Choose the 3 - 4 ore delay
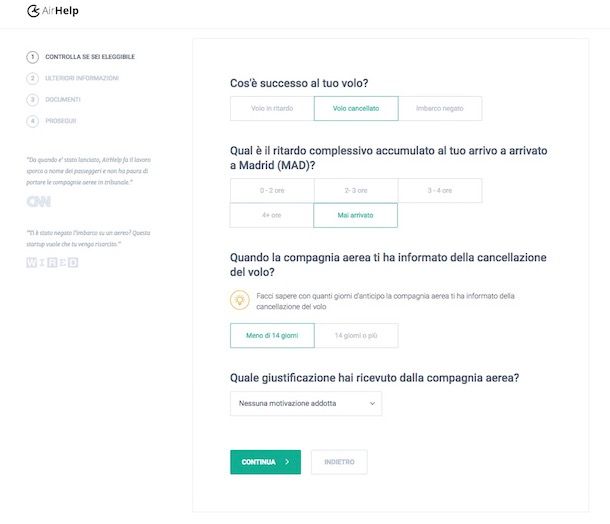 tap(440, 191)
